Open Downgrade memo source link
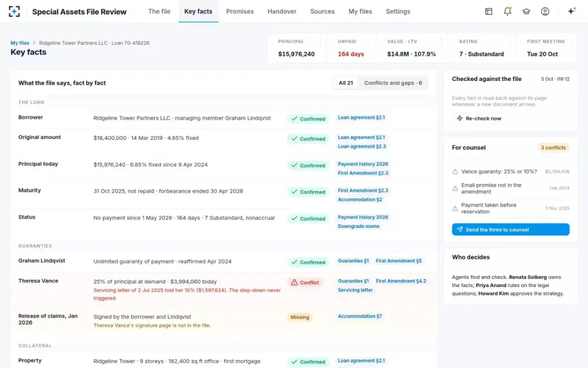Viewport: 588px width, 368px height. tap(359, 226)
